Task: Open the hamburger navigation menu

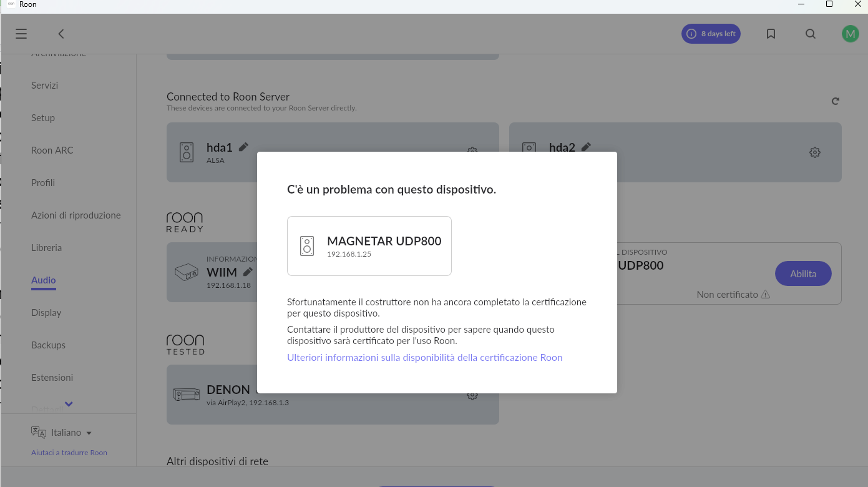Action: tap(21, 34)
